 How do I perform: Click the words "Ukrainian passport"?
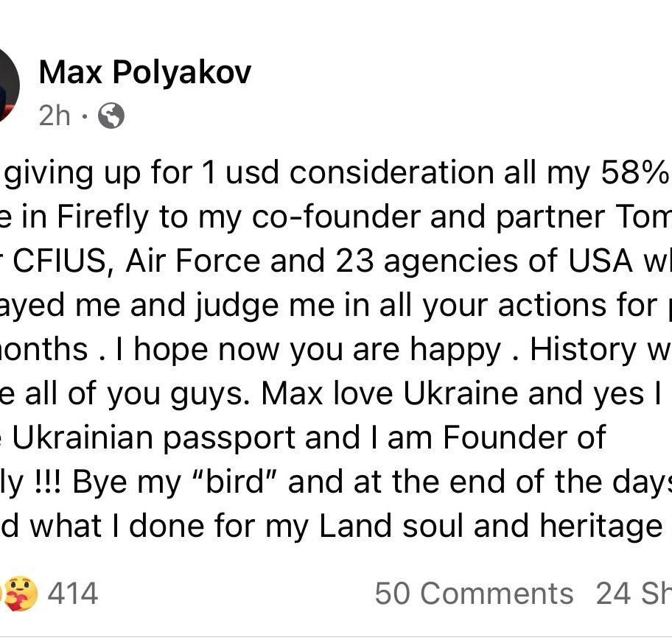[153, 437]
